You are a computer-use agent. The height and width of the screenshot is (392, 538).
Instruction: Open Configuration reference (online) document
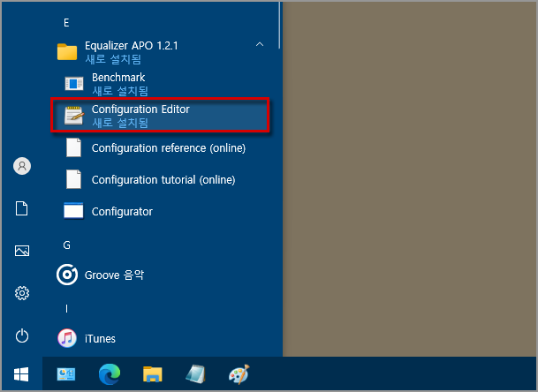pos(160,147)
